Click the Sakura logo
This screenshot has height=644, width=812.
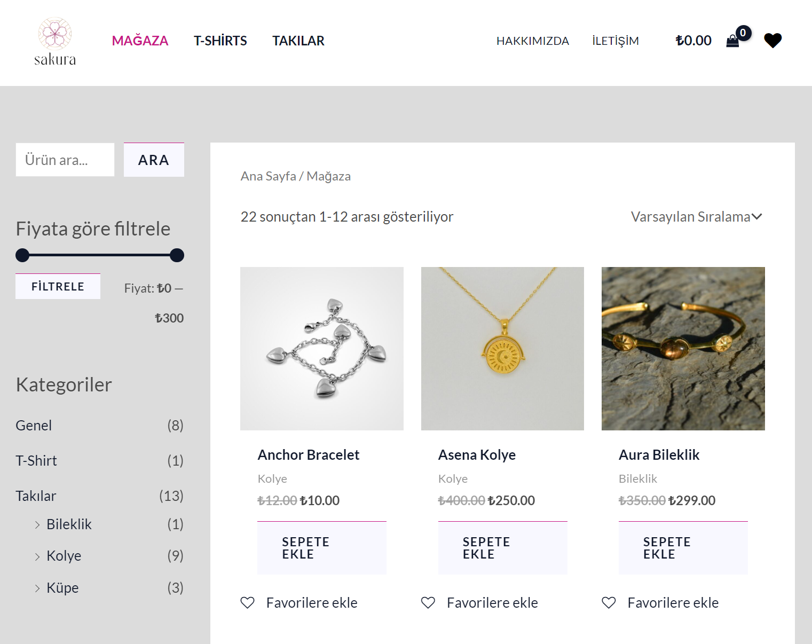point(55,42)
